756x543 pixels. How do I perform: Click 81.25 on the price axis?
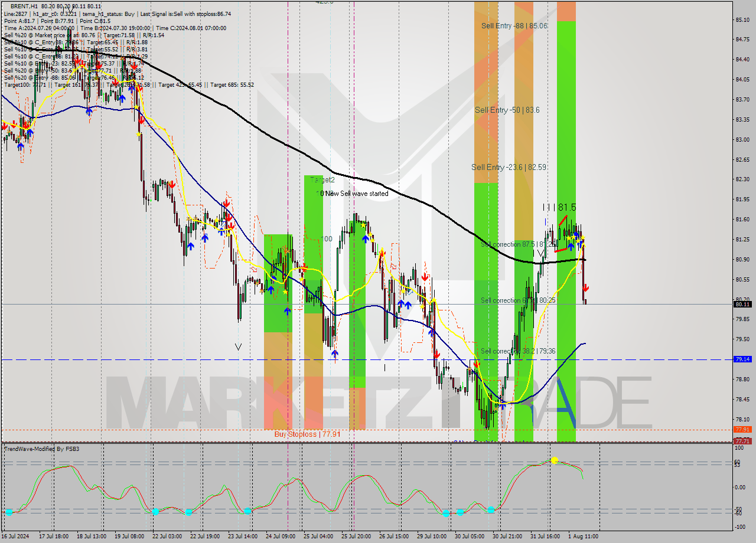coord(742,240)
